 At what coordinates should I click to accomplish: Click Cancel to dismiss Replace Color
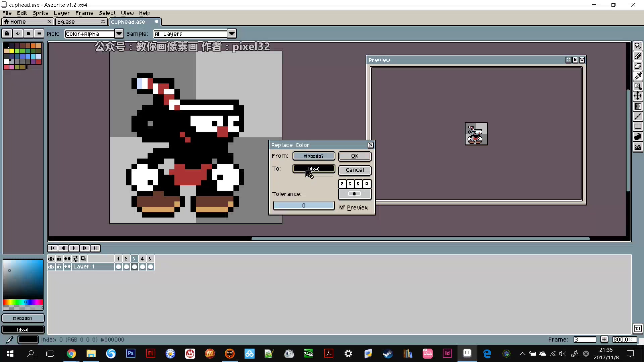[355, 170]
